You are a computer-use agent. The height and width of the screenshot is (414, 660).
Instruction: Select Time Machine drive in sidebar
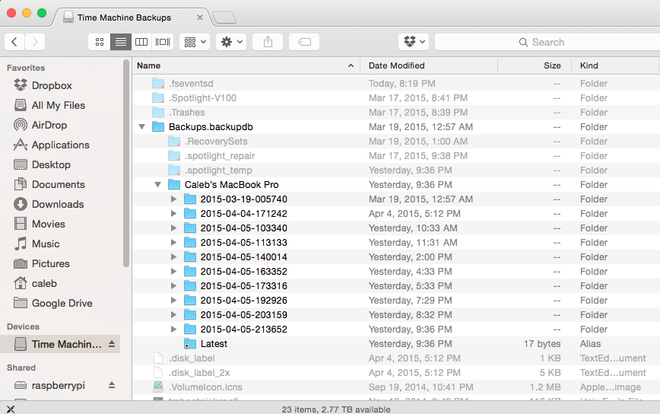[60, 344]
